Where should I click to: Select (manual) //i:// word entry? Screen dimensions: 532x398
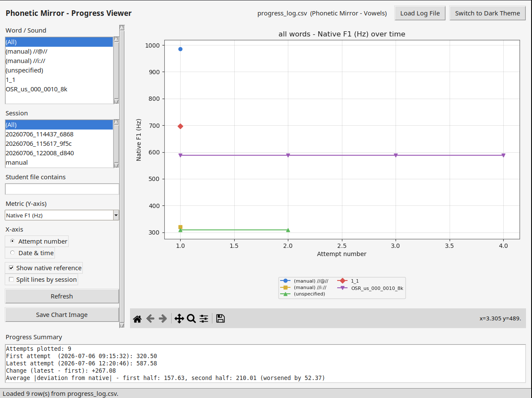(x=59, y=61)
